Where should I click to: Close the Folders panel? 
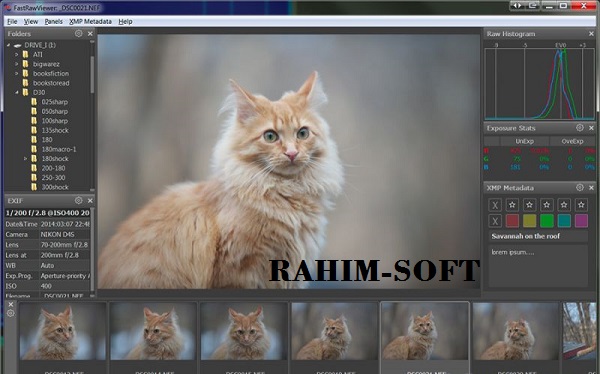(x=90, y=34)
